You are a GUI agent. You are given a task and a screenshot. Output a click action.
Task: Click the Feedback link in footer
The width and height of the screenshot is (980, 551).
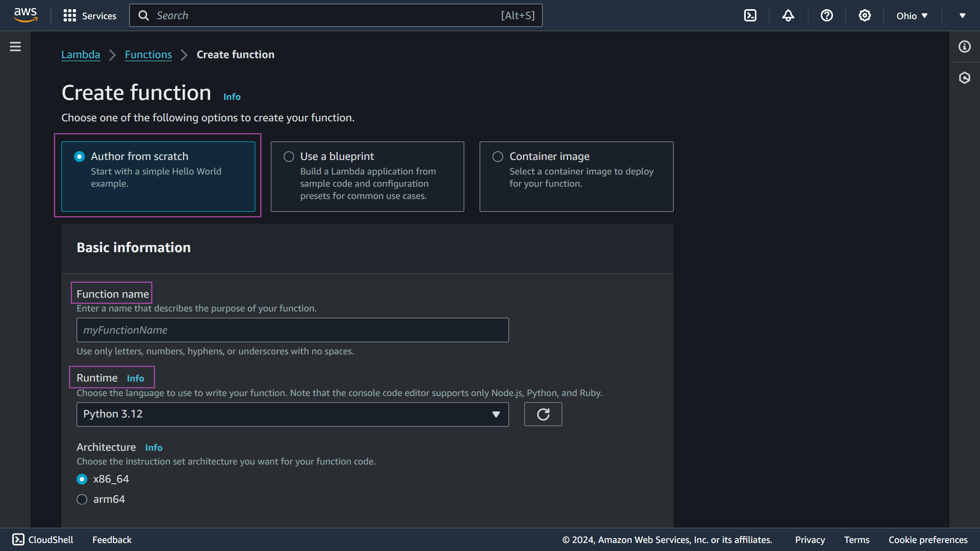coord(112,540)
